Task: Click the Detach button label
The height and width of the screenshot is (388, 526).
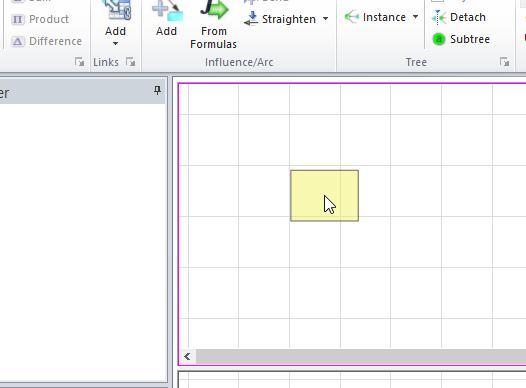Action: click(x=468, y=17)
